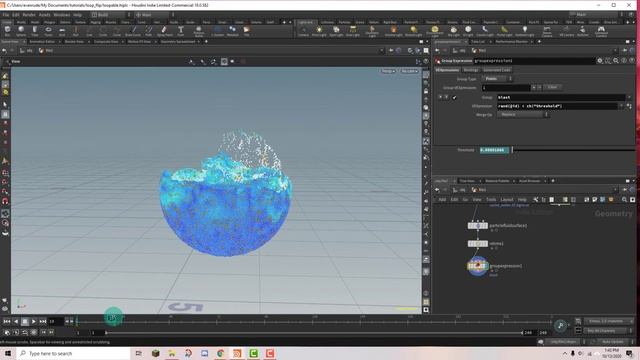This screenshot has height=360, width=640.
Task: Select the Sphere shelf tool
Action: (21, 31)
